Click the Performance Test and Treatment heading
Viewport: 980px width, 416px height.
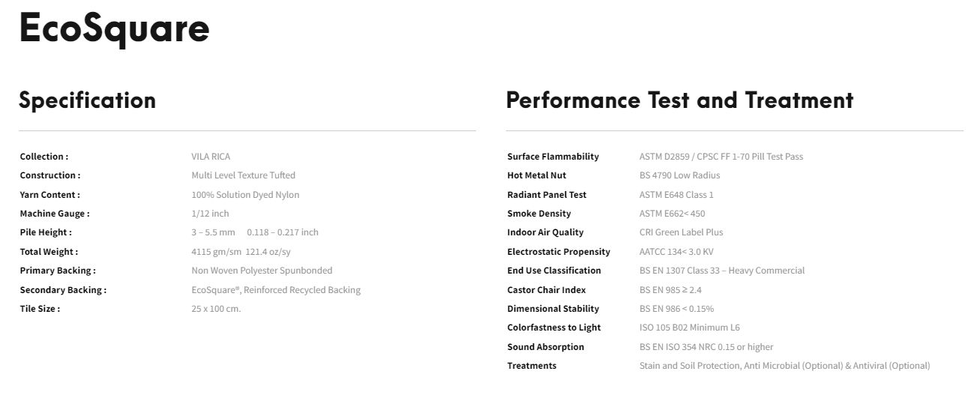click(x=679, y=100)
